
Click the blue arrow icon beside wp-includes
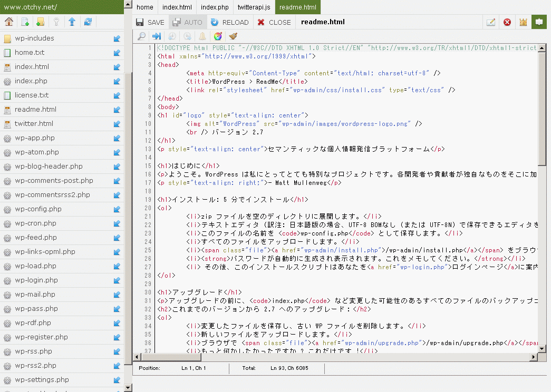pyautogui.click(x=117, y=38)
